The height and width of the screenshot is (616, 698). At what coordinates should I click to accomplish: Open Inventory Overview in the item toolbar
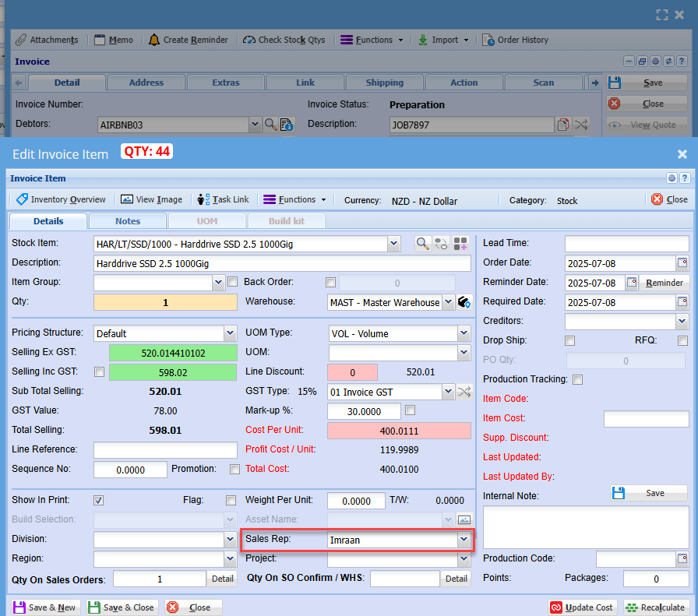point(61,199)
